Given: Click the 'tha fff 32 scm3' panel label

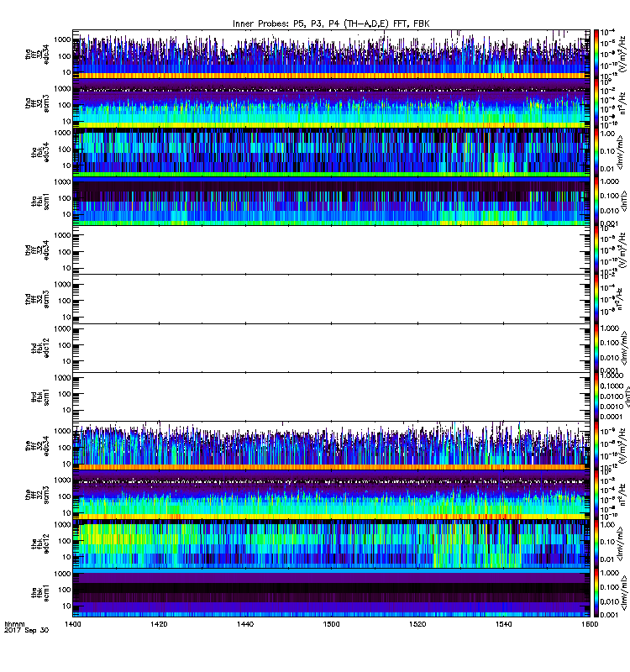Looking at the screenshot, I should click(x=37, y=103).
